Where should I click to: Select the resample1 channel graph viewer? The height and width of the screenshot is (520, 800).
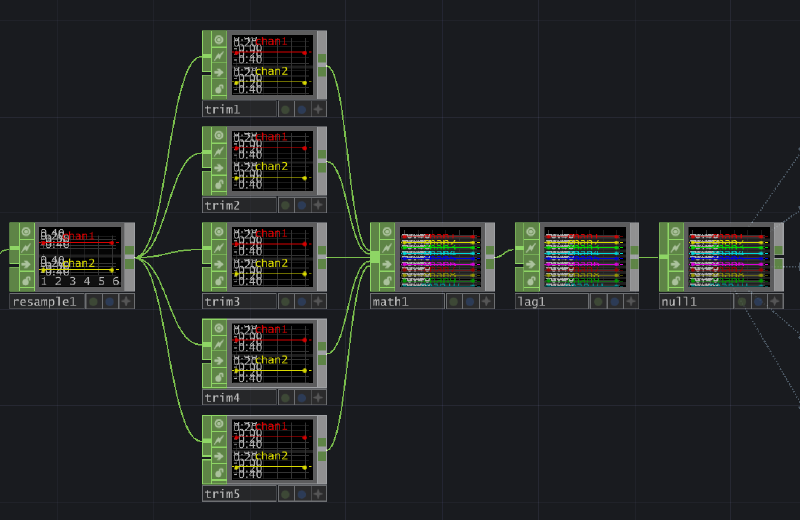point(79,257)
